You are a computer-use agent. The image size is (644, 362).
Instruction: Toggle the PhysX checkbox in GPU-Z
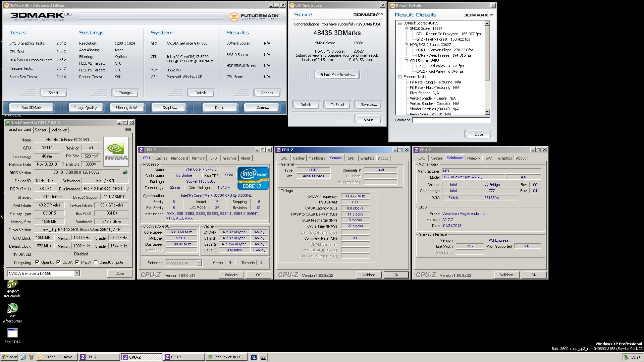pyautogui.click(x=77, y=262)
